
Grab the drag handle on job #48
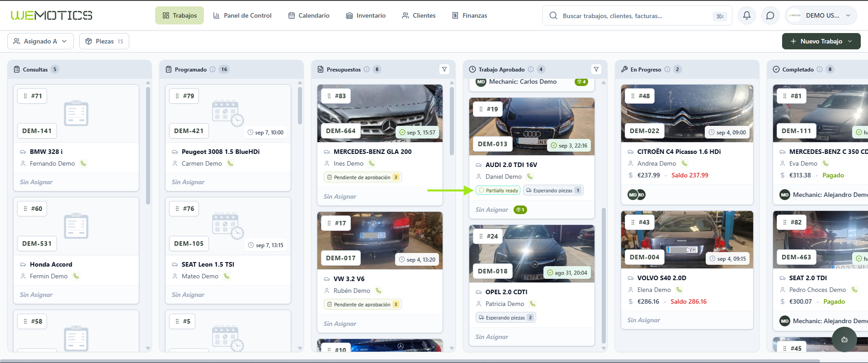633,96
